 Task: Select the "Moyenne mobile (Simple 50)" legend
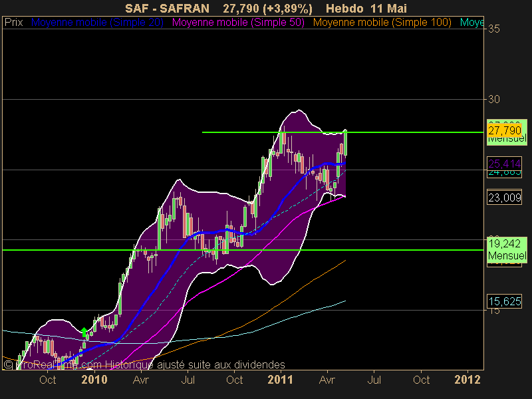click(x=238, y=23)
